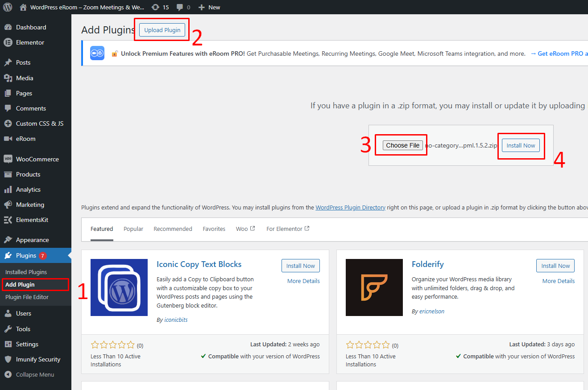
Task: Click the Appearance paintbrush icon
Action: [8, 240]
